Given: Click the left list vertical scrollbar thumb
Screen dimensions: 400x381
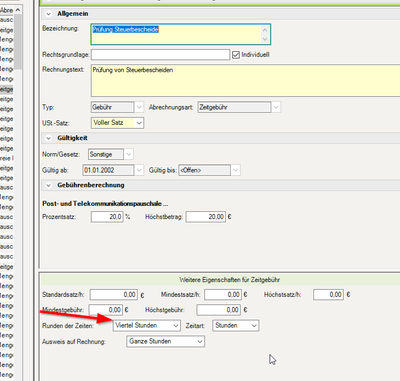Looking at the screenshot, I should coord(18,42).
